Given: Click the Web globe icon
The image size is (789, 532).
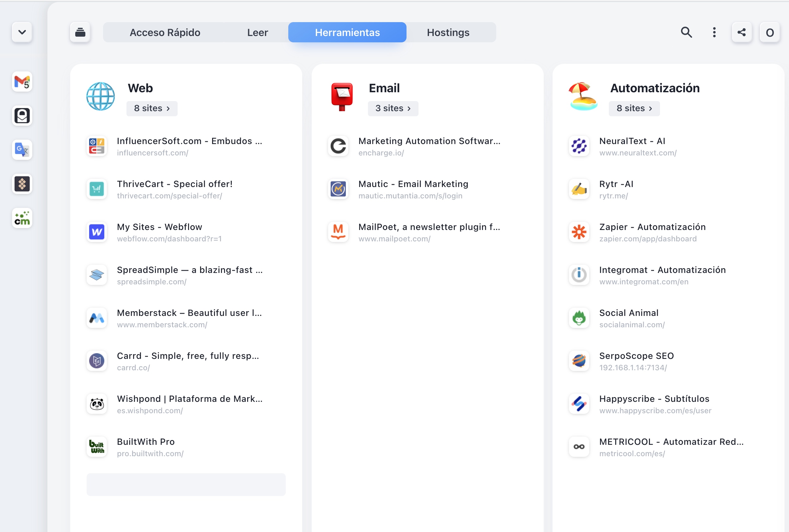Looking at the screenshot, I should tap(101, 96).
